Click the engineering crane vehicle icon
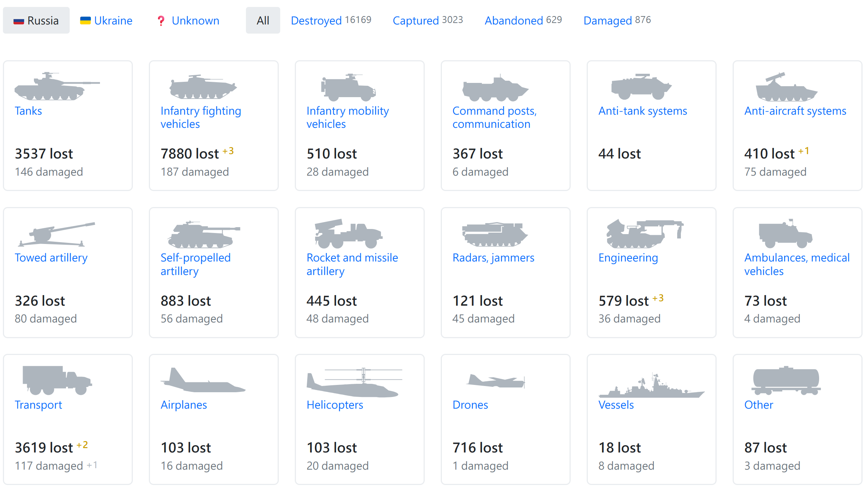Screen dimensions: 868x489 pos(645,234)
